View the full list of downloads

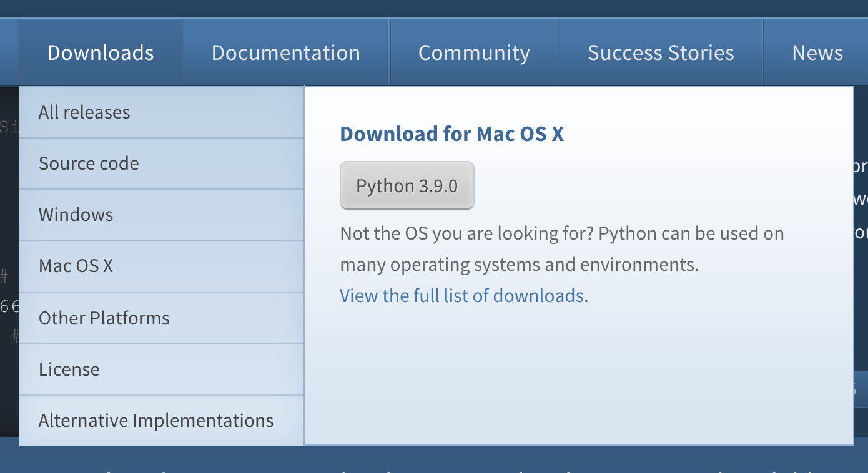pyautogui.click(x=461, y=295)
